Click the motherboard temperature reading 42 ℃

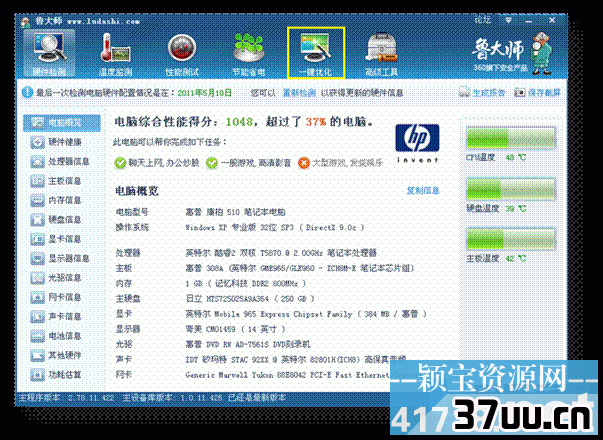(515, 258)
